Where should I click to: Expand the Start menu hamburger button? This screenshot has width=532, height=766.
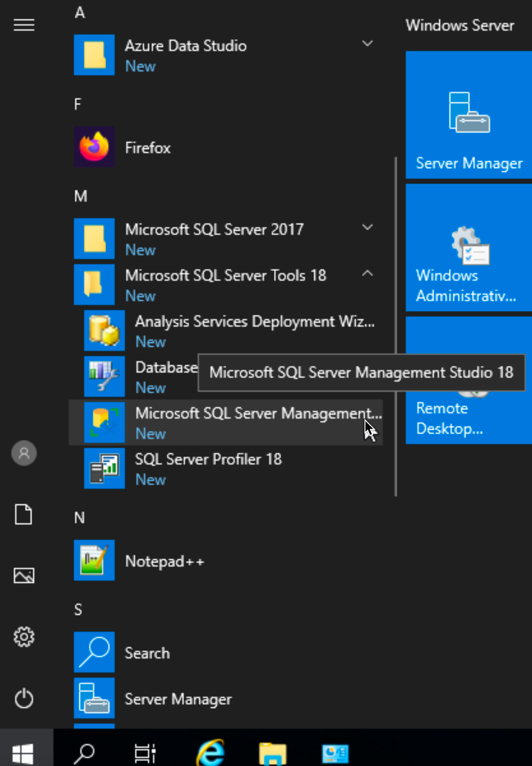[24, 24]
